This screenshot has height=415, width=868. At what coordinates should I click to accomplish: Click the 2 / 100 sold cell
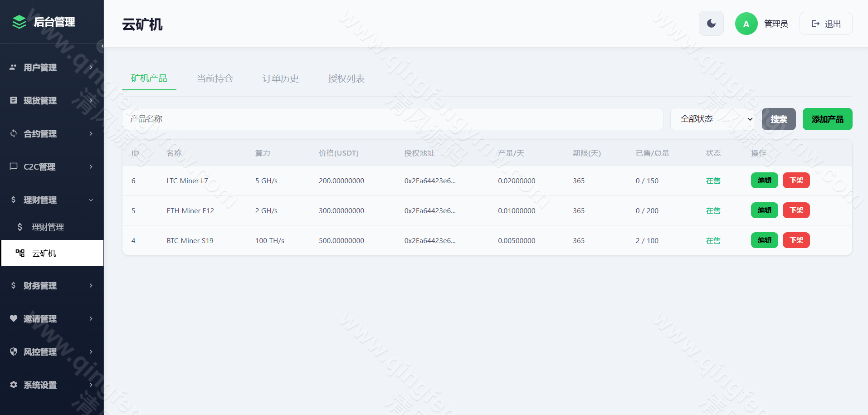[647, 240]
